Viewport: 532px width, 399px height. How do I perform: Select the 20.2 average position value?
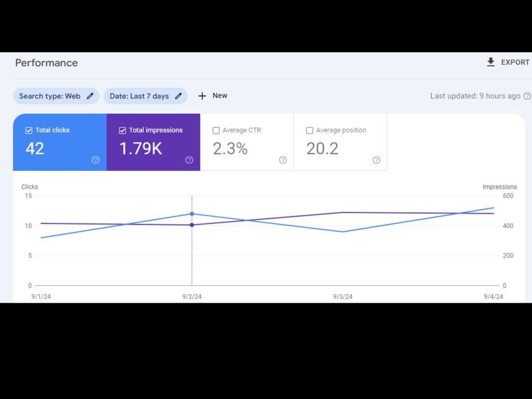point(322,148)
